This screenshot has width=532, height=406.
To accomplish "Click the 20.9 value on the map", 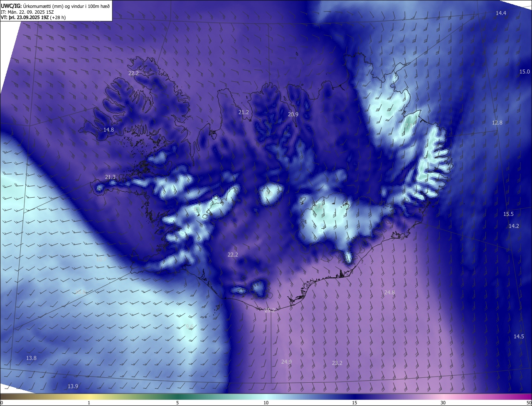I will 293,115.
